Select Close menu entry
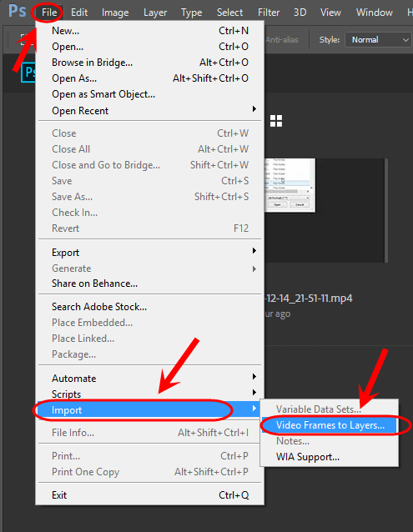 [x=149, y=133]
